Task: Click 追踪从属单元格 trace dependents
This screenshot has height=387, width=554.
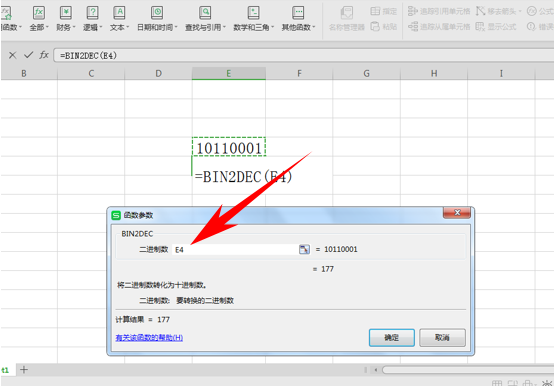Action: tap(439, 27)
